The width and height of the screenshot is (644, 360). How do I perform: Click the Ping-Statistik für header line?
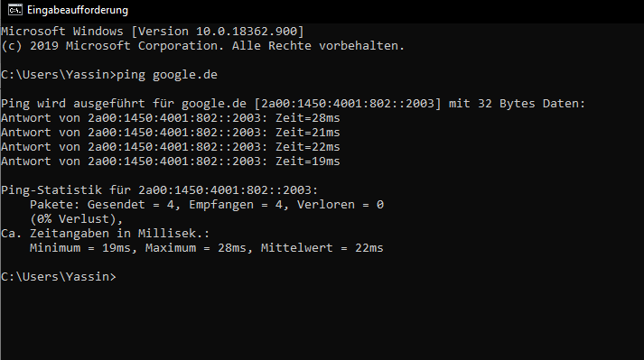tap(159, 190)
